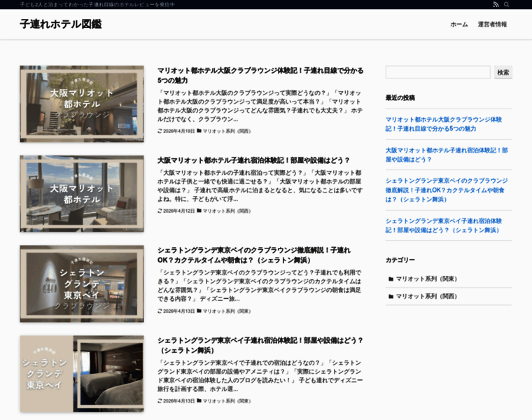
Task: Click the 子連れホテル図鑑 site title
Action: (x=61, y=24)
